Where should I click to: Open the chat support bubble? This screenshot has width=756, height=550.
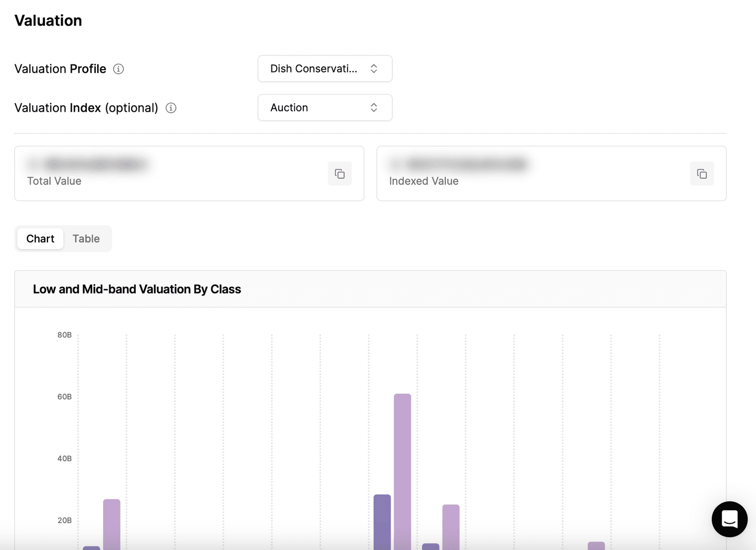729,519
